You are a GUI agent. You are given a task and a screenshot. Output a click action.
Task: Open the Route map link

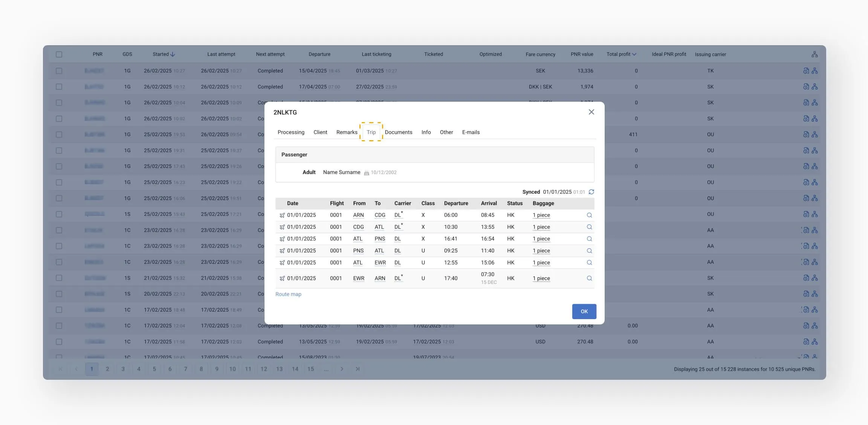point(288,294)
